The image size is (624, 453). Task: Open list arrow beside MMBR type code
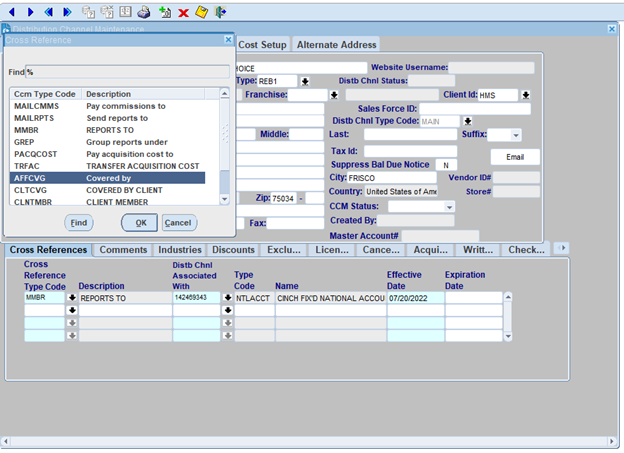coord(72,298)
